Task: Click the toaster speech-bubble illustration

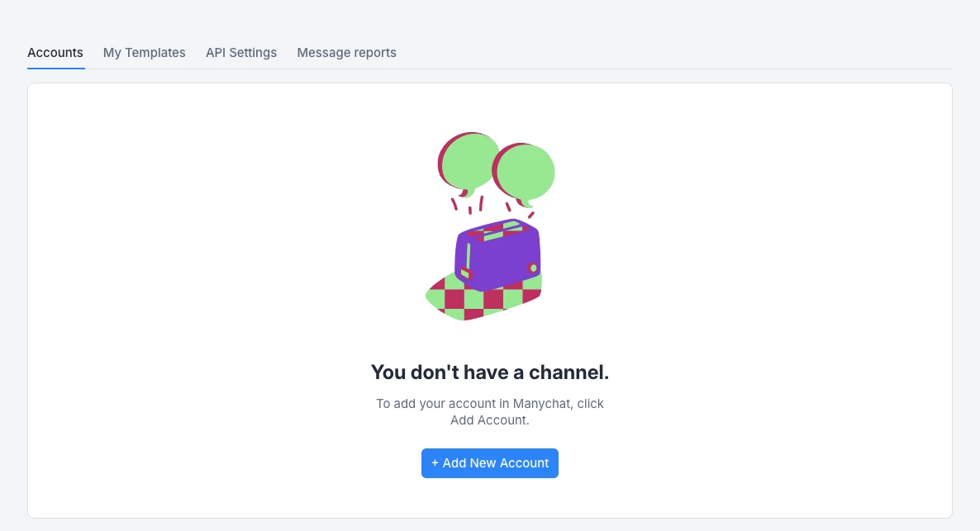Action: pyautogui.click(x=490, y=226)
